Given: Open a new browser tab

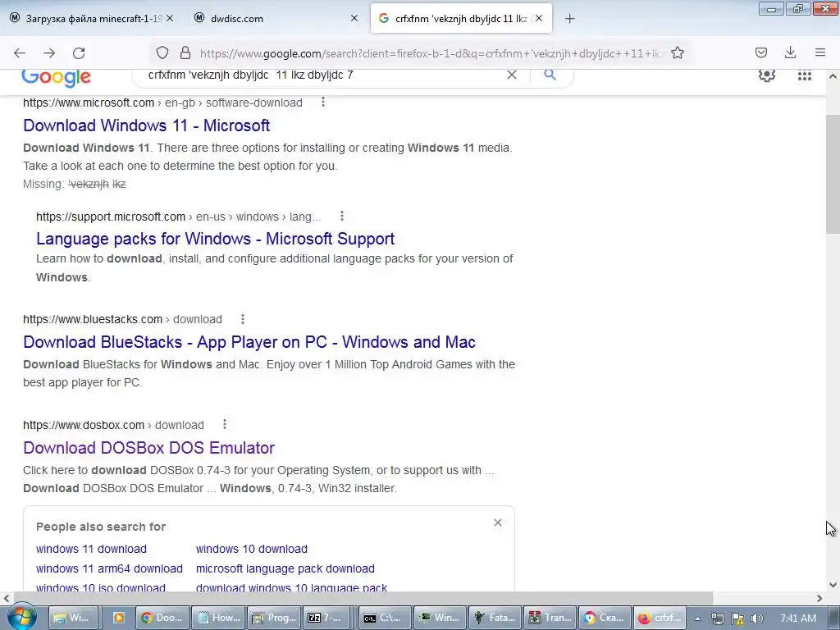Looking at the screenshot, I should (x=569, y=19).
